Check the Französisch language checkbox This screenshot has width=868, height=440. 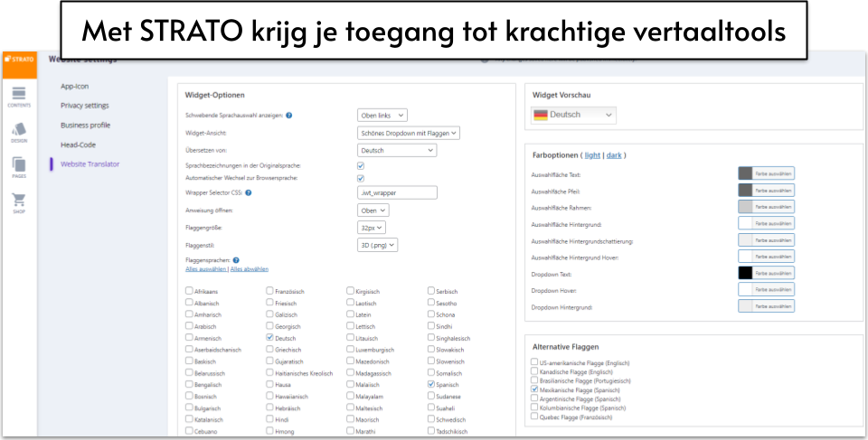(269, 291)
